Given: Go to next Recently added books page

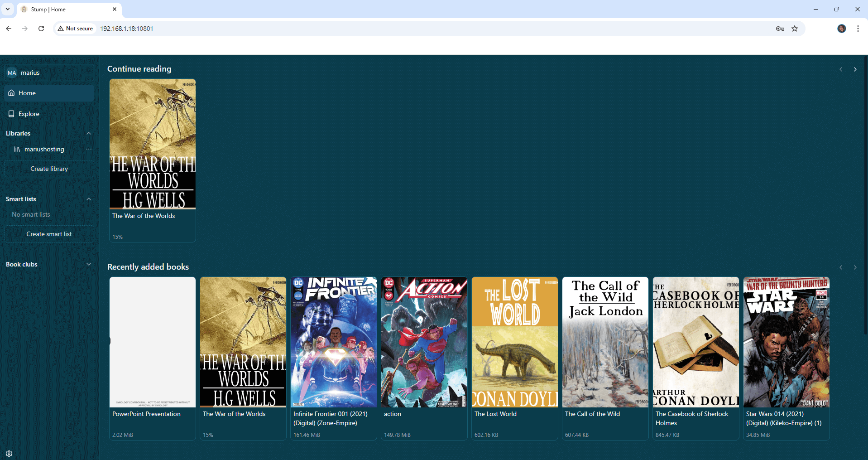Looking at the screenshot, I should tap(855, 267).
